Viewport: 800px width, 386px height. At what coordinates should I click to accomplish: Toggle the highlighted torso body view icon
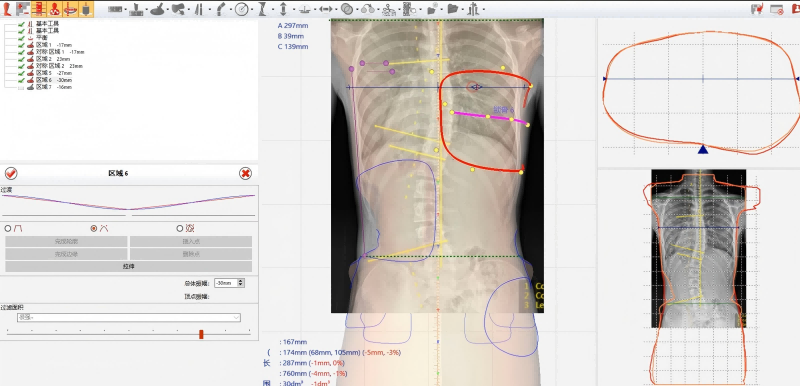point(54,9)
